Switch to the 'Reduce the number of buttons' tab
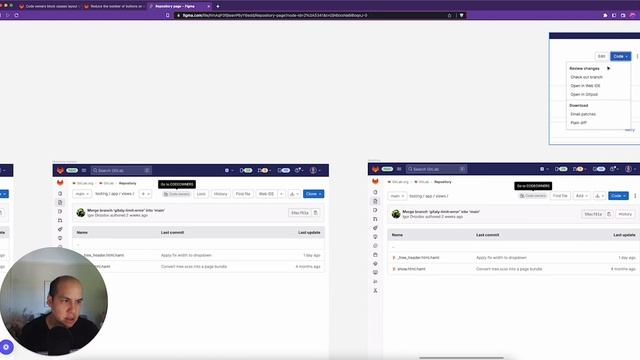The height and width of the screenshot is (360, 640). [113, 6]
